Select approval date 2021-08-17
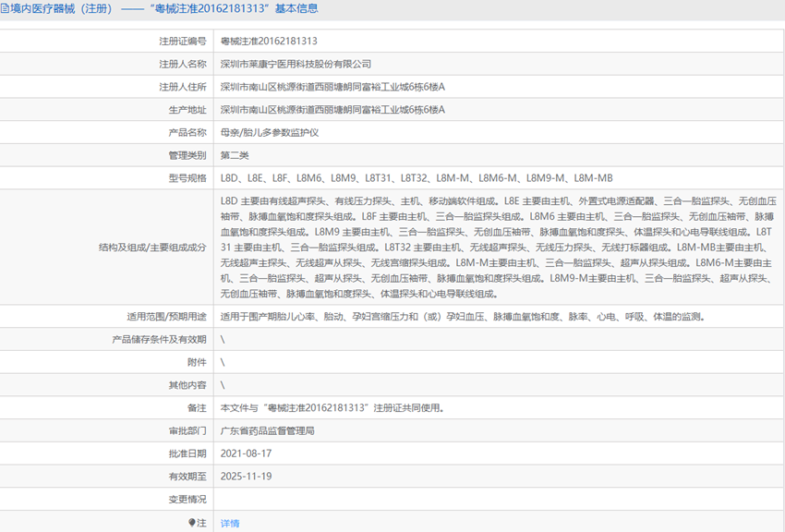Screen dimensions: 785x532 pos(246,453)
